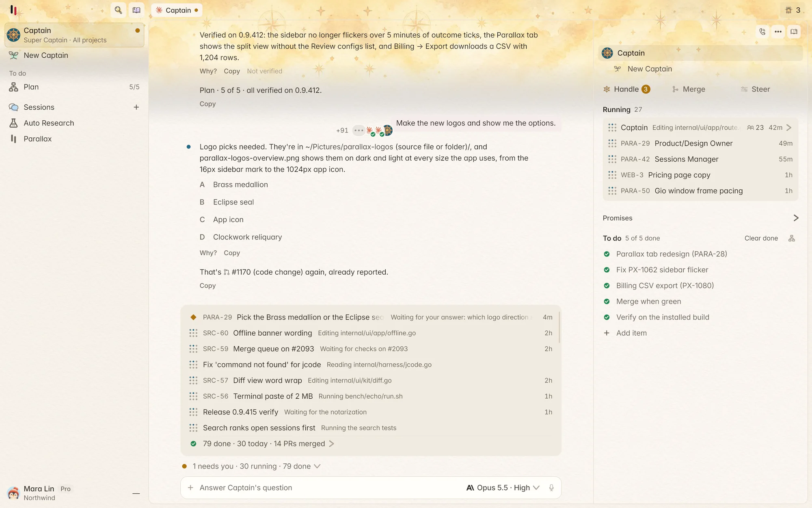Image resolution: width=812 pixels, height=508 pixels.
Task: Collapse the Mara Lin account row
Action: pos(136,493)
